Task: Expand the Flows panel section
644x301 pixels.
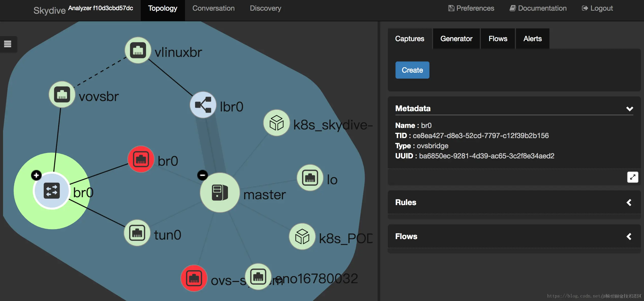Action: [x=629, y=237]
